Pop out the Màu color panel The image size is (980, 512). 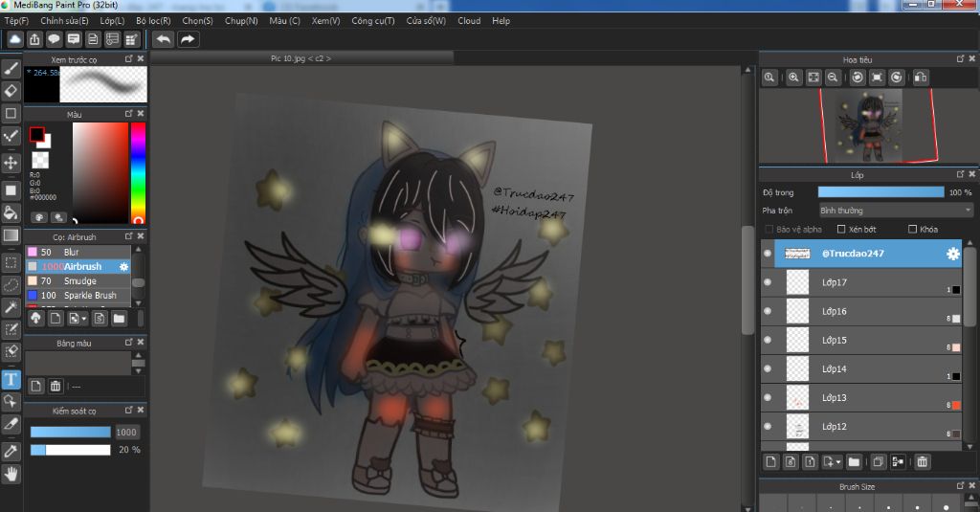(129, 113)
